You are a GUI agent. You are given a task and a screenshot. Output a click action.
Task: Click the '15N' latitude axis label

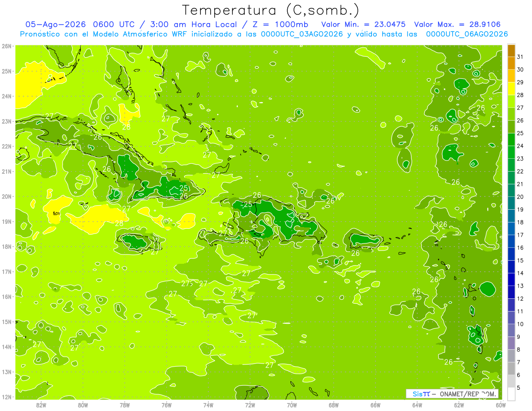click(x=6, y=322)
